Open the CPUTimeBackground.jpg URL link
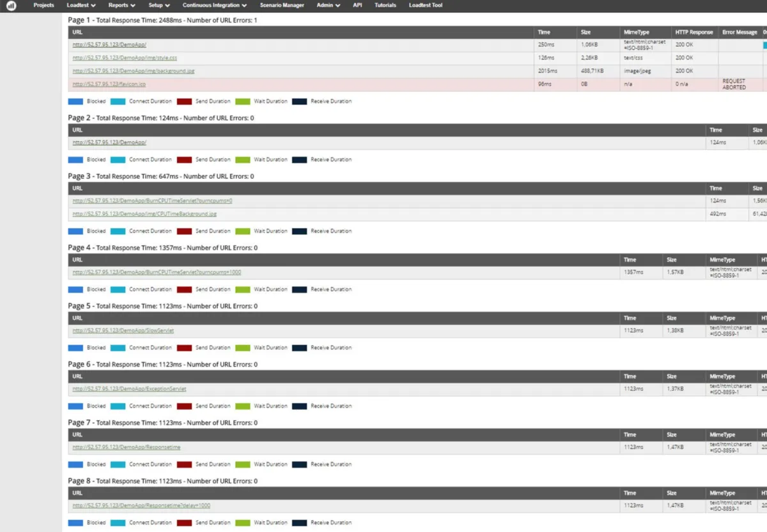The height and width of the screenshot is (532, 767). tap(144, 214)
